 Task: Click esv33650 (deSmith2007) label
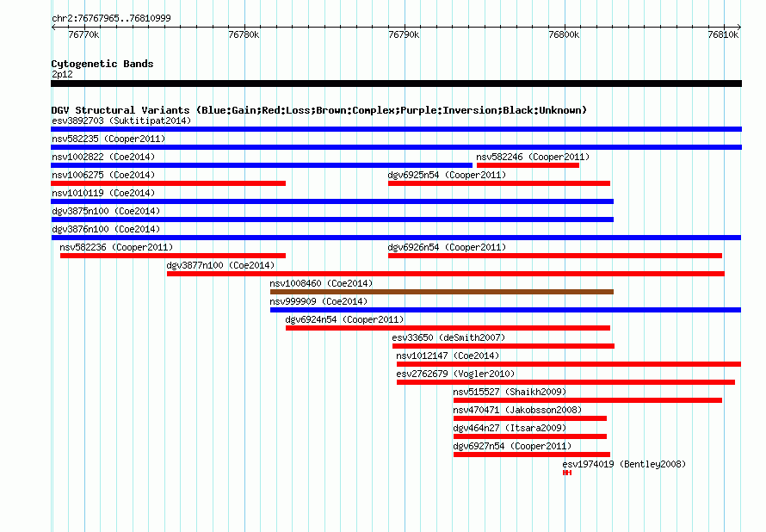(x=448, y=337)
